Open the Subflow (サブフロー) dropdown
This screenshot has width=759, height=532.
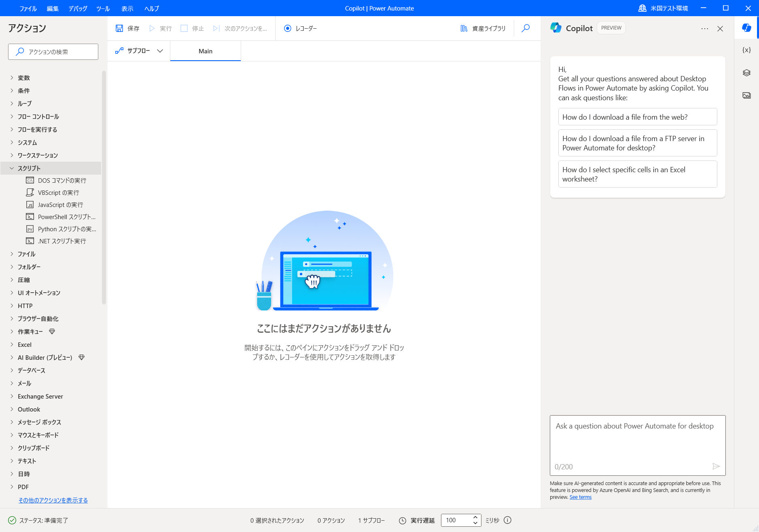coord(139,51)
